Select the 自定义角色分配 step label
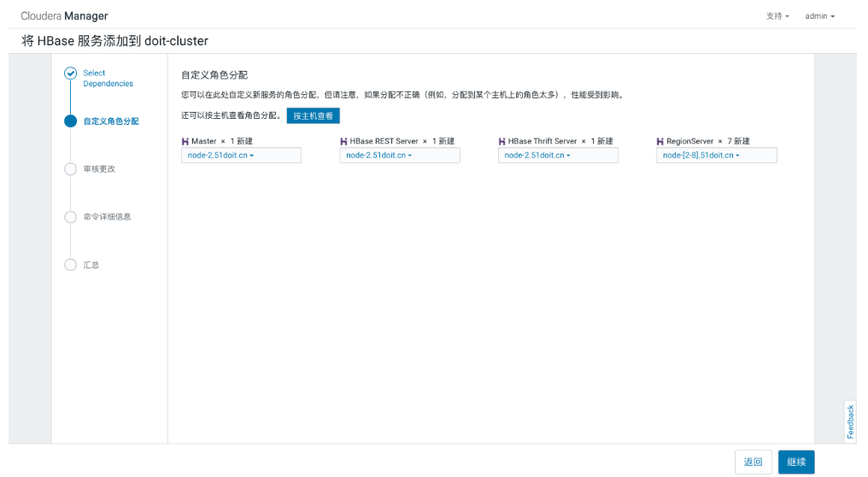This screenshot has height=477, width=868. (x=111, y=121)
